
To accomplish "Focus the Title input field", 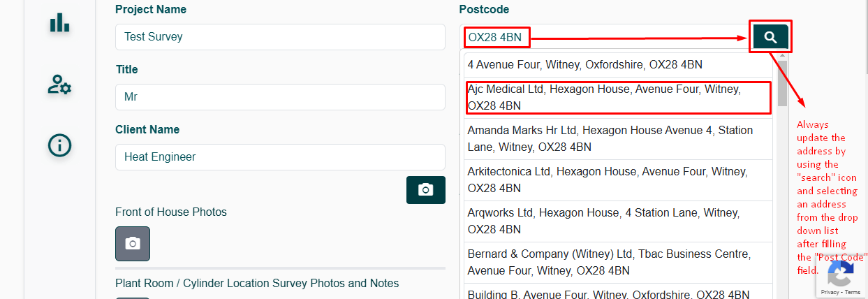I will coord(279,97).
